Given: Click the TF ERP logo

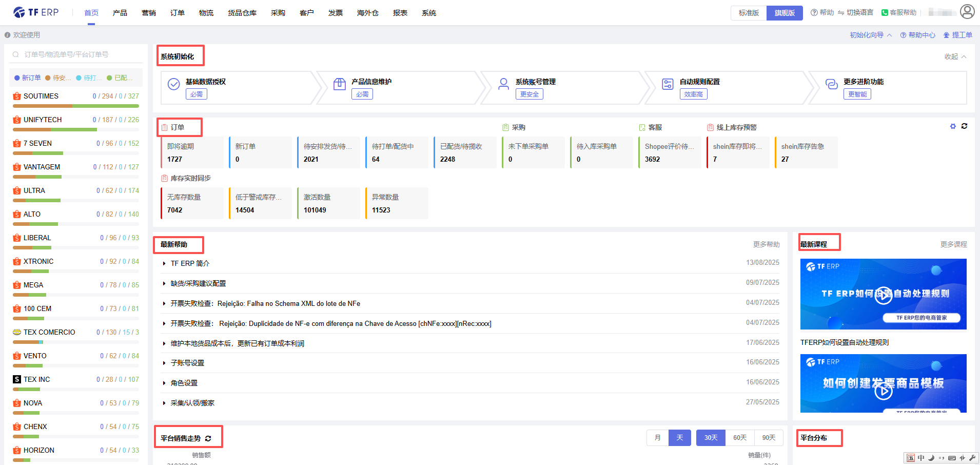Looking at the screenshot, I should [x=36, y=12].
